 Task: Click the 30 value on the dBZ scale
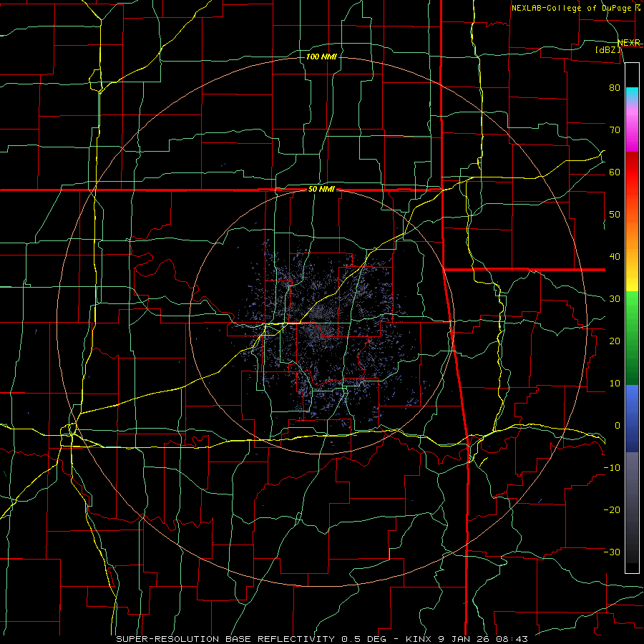click(615, 298)
